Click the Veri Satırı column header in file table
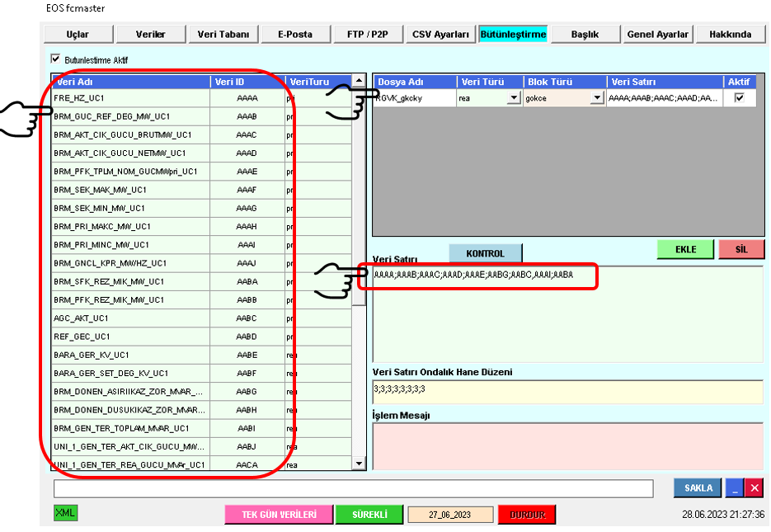 click(x=665, y=82)
